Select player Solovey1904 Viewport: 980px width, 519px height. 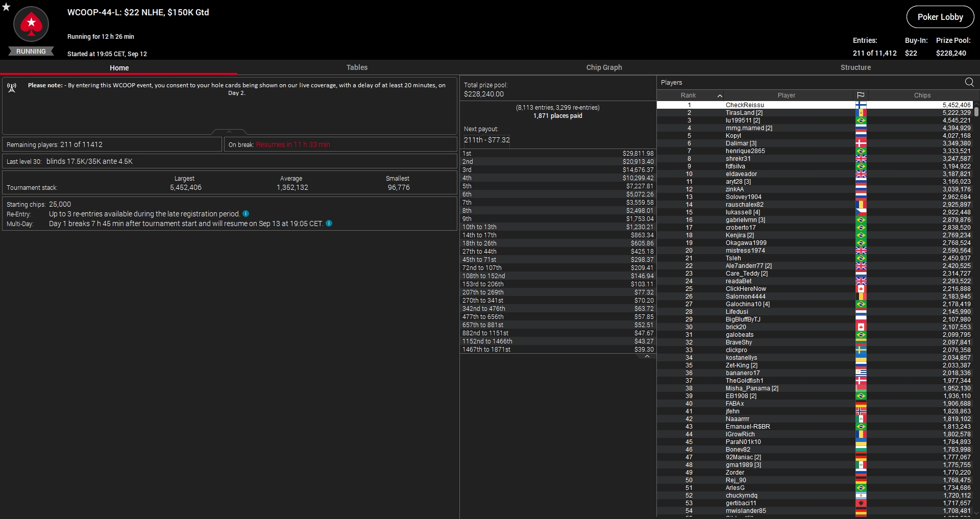[815, 197]
